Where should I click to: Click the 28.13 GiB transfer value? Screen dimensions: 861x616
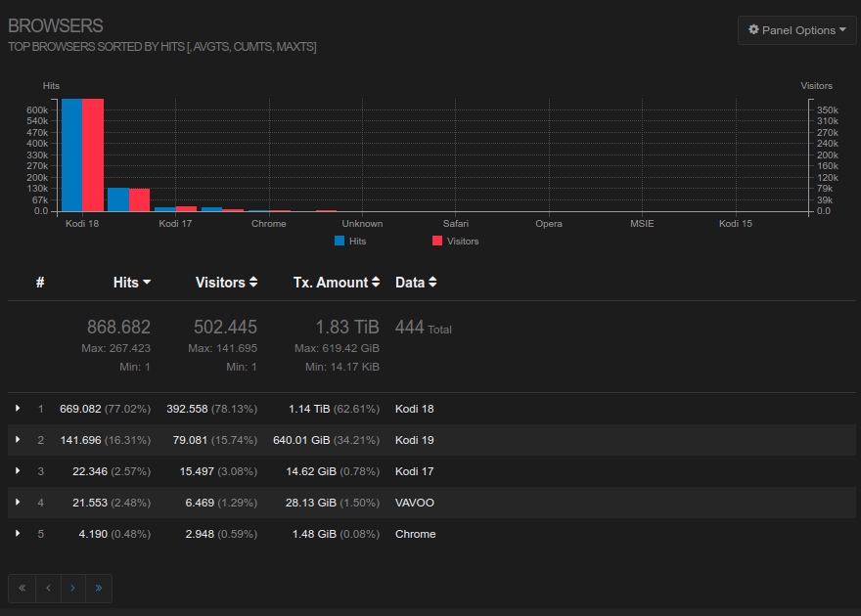(311, 503)
